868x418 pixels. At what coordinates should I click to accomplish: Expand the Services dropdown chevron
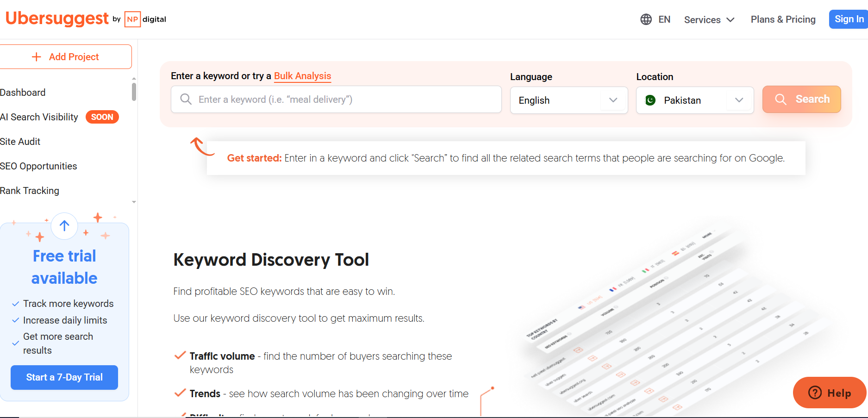731,20
